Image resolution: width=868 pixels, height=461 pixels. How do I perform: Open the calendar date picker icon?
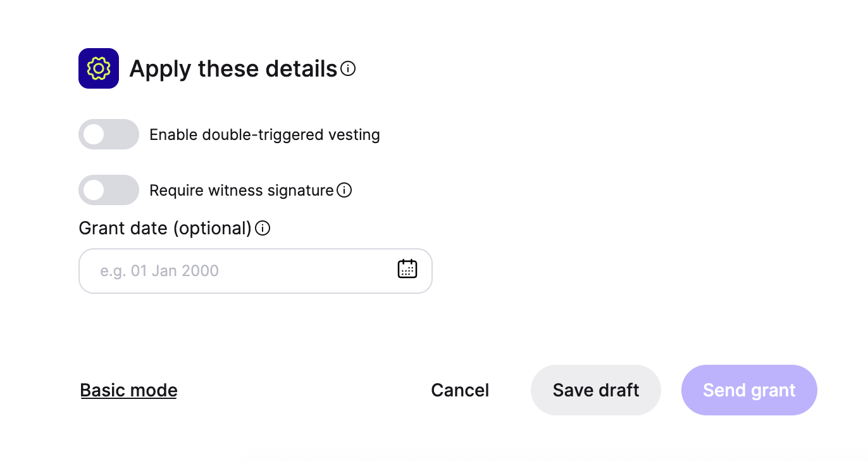(407, 269)
